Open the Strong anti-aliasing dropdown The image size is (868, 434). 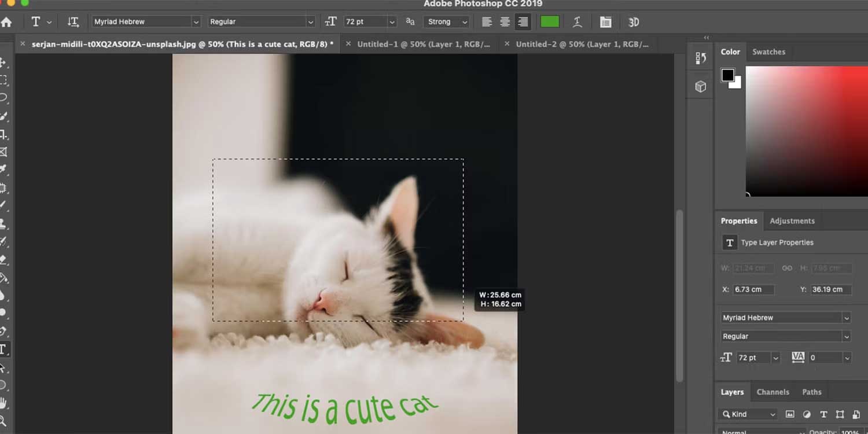coord(446,21)
